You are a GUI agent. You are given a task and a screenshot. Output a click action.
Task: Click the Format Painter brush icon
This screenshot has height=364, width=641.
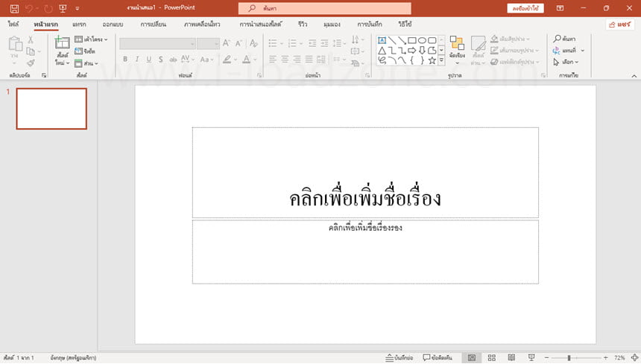click(31, 63)
